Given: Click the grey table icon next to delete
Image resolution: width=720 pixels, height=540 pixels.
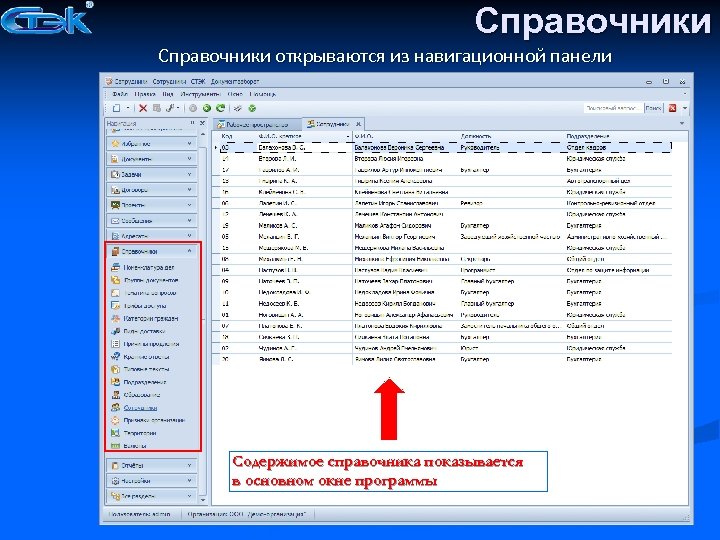Looking at the screenshot, I should [x=157, y=108].
